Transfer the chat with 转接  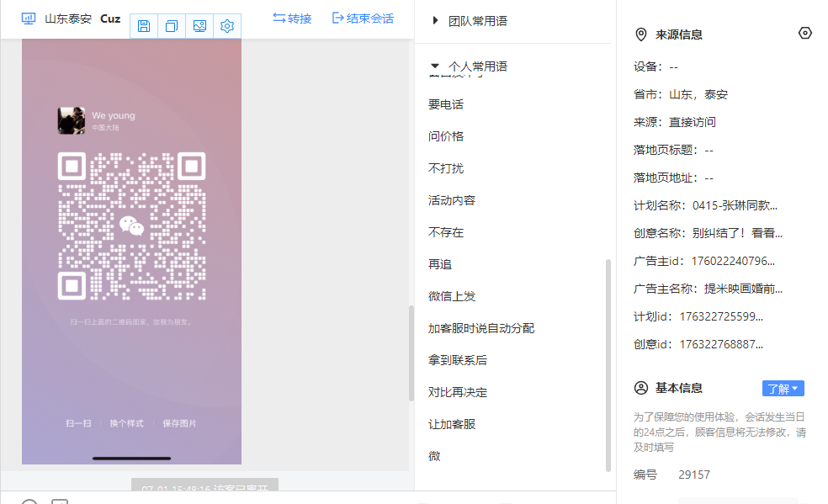coord(292,19)
